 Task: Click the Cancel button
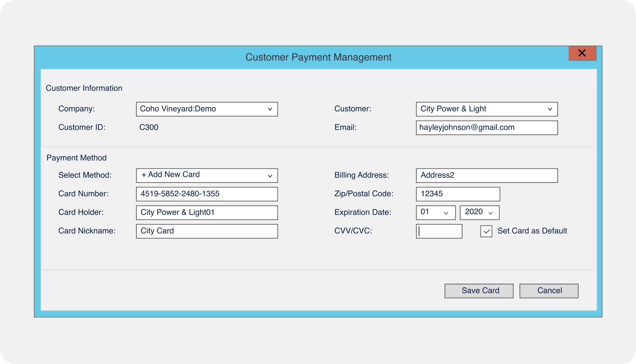[549, 291]
